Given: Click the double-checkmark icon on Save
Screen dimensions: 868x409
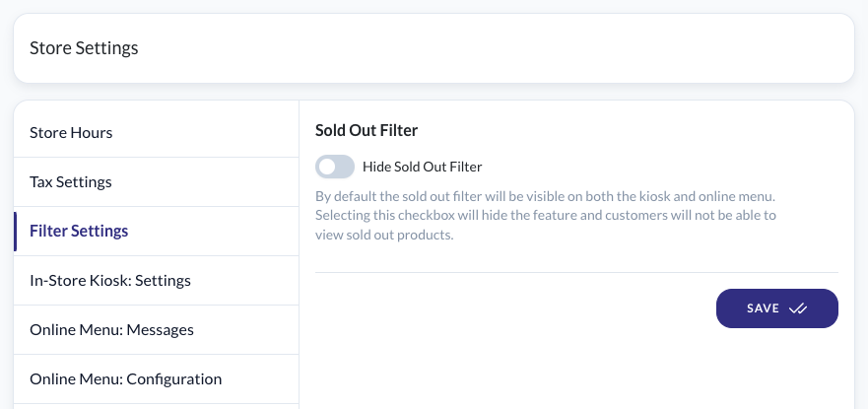Looking at the screenshot, I should pyautogui.click(x=798, y=308).
